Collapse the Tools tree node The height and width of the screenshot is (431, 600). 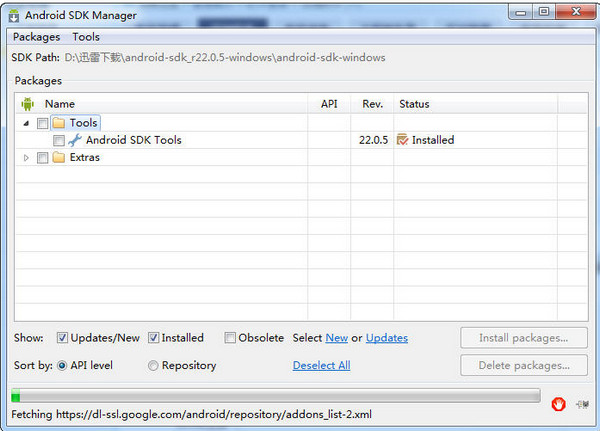point(26,123)
